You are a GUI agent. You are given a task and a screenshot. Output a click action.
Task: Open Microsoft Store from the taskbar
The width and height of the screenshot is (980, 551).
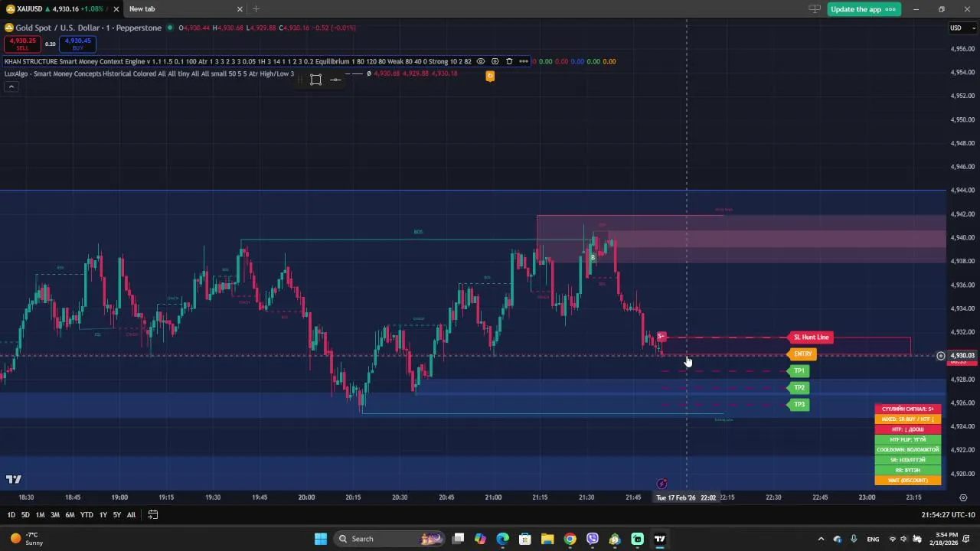click(x=525, y=539)
